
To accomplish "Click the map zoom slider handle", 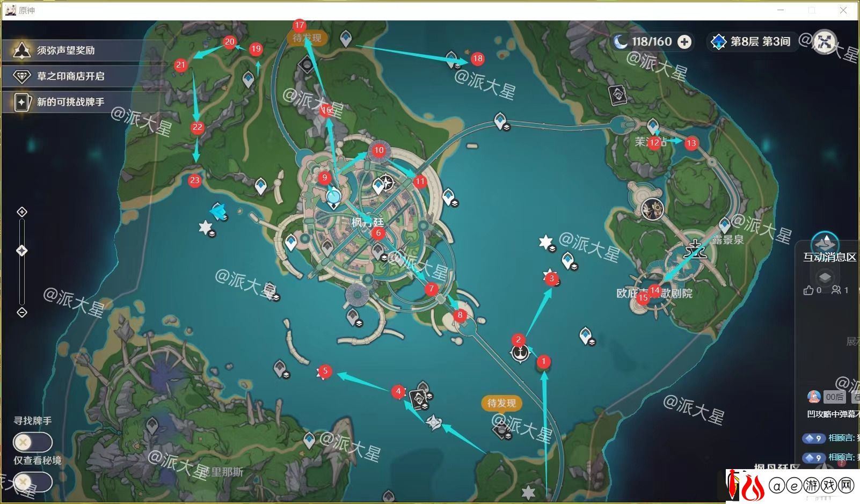I will (22, 250).
